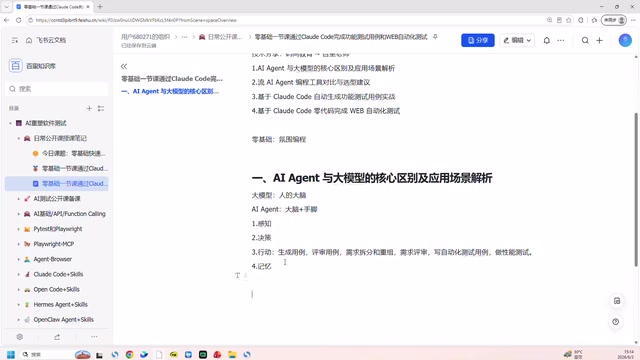The image size is (640, 360).
Task: Collapse the 日常公开课授课笔记 folder arrow
Action: [x=18, y=138]
